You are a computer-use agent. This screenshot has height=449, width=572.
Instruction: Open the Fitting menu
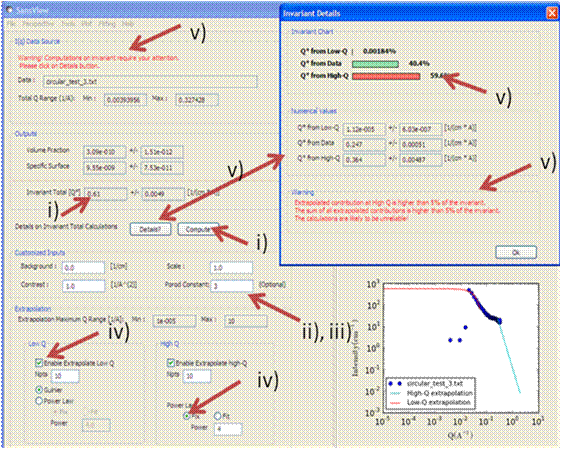pyautogui.click(x=107, y=24)
